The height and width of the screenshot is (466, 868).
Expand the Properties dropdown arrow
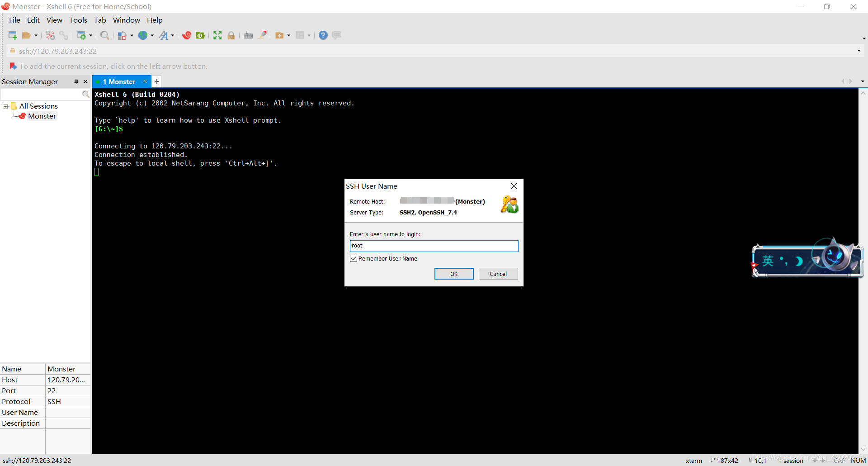[x=91, y=35]
